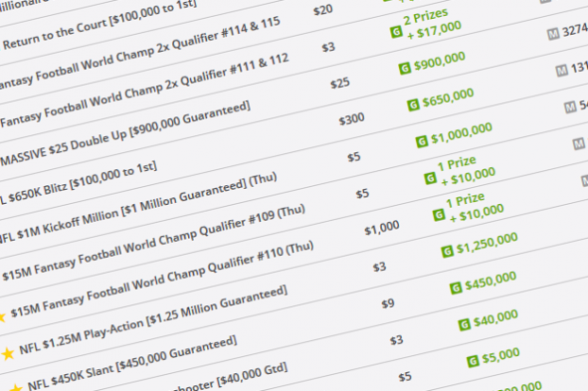Click the multi-entry M icon beside 131
Image resolution: width=588 pixels, height=391 pixels.
click(562, 71)
